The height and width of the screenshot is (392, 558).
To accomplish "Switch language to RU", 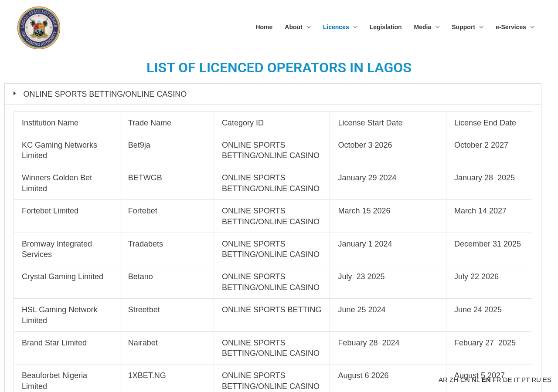I will click(536, 380).
